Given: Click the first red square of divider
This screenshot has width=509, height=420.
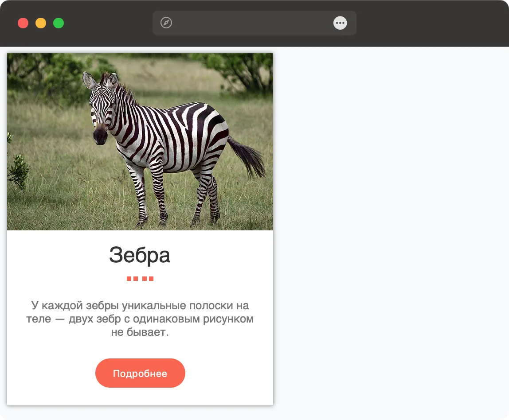Looking at the screenshot, I should [129, 279].
